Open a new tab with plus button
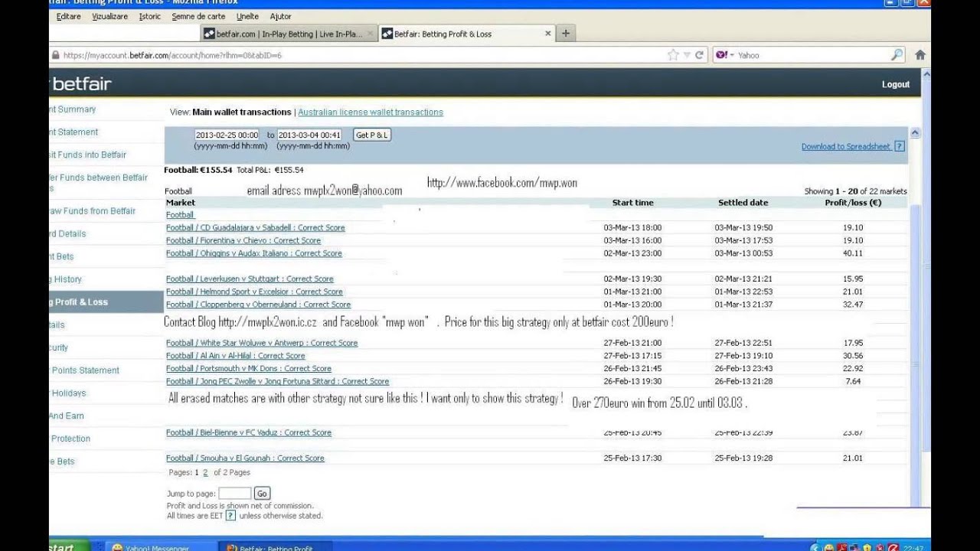The width and height of the screenshot is (980, 551). 566,33
